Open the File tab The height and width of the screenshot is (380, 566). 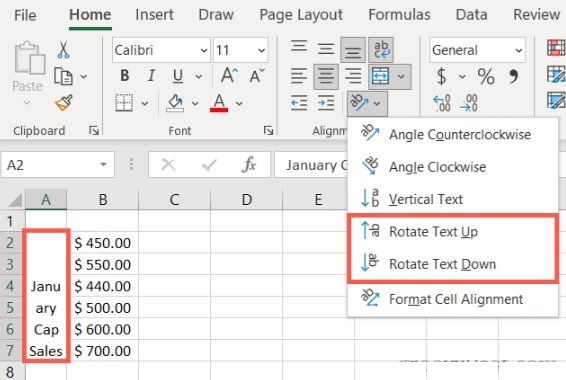coord(25,15)
